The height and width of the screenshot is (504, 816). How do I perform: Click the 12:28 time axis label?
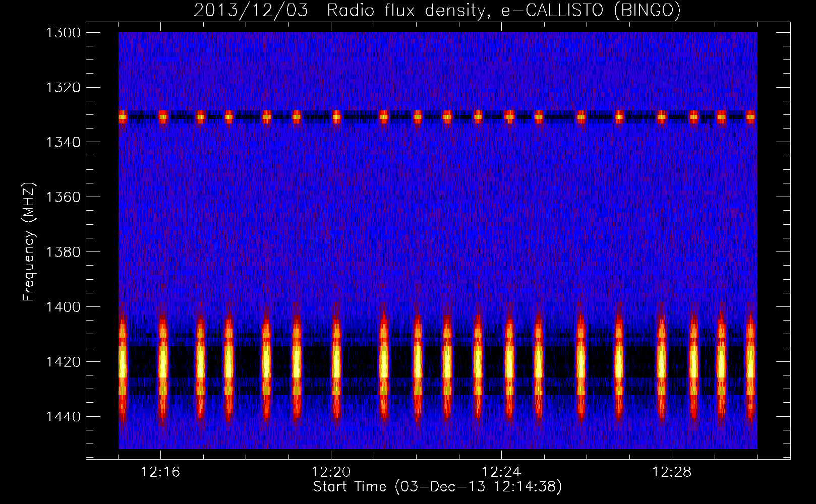point(672,472)
